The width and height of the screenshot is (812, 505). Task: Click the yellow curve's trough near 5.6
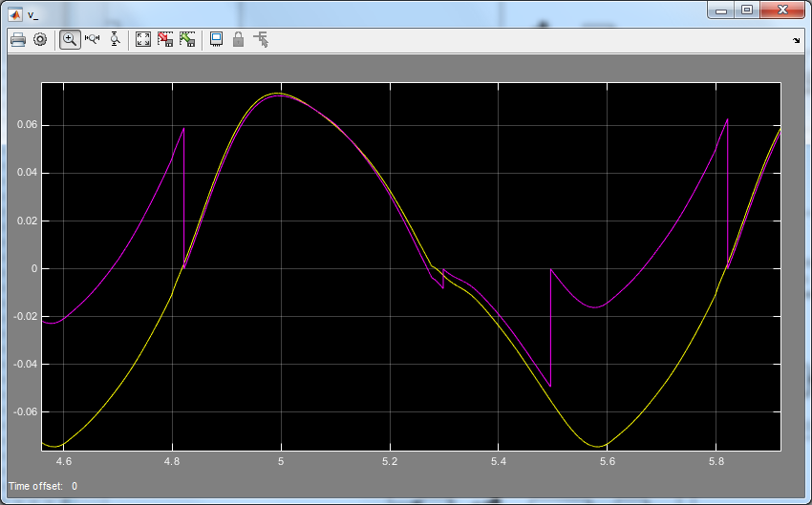[597, 446]
